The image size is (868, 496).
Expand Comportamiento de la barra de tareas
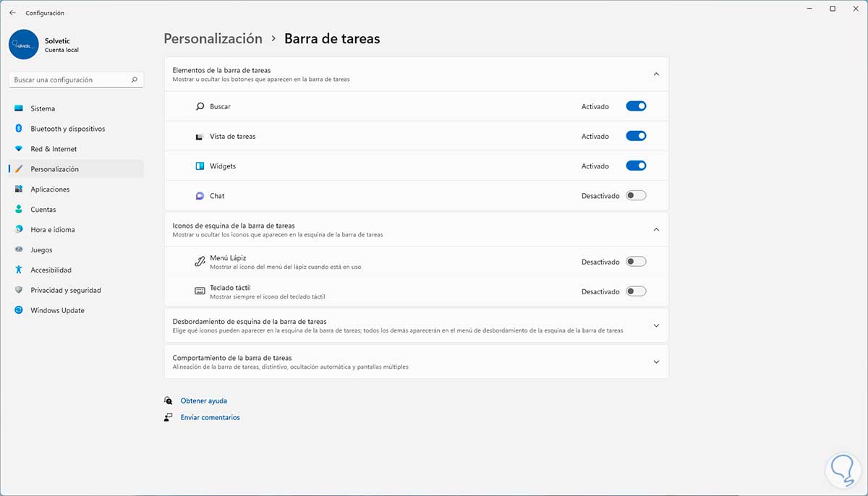(x=656, y=362)
